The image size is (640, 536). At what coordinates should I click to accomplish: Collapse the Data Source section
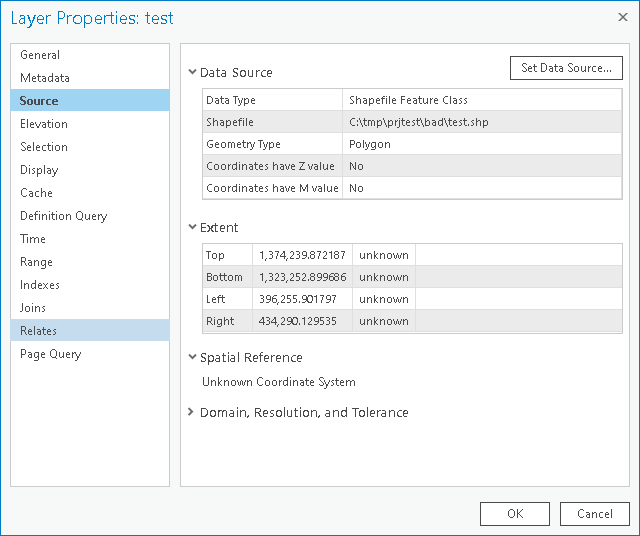coord(192,72)
